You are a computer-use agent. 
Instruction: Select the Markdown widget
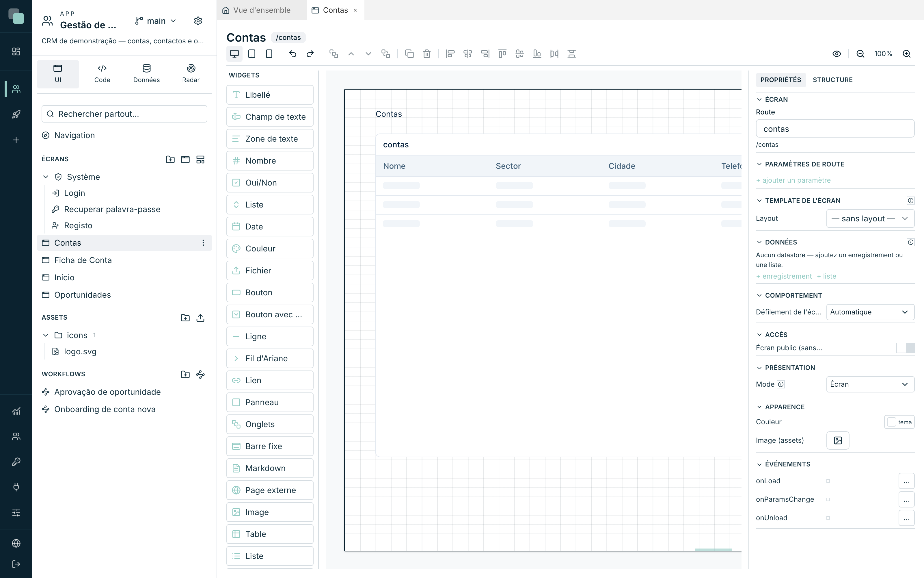click(x=270, y=468)
